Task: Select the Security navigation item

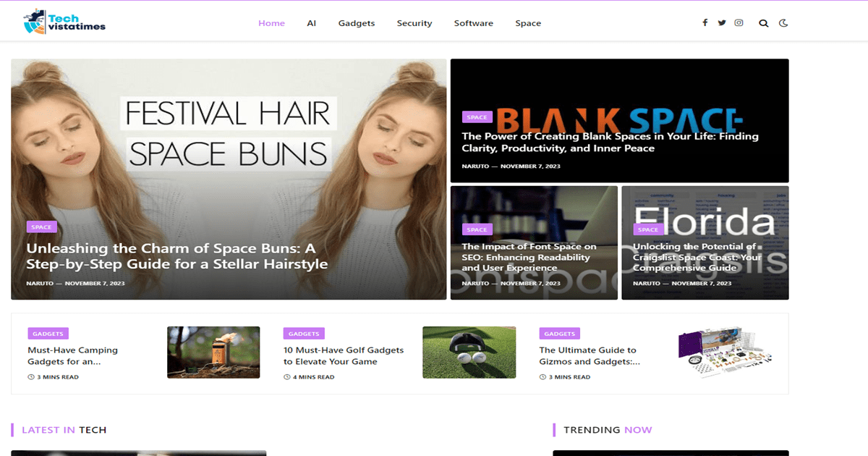Action: (414, 23)
